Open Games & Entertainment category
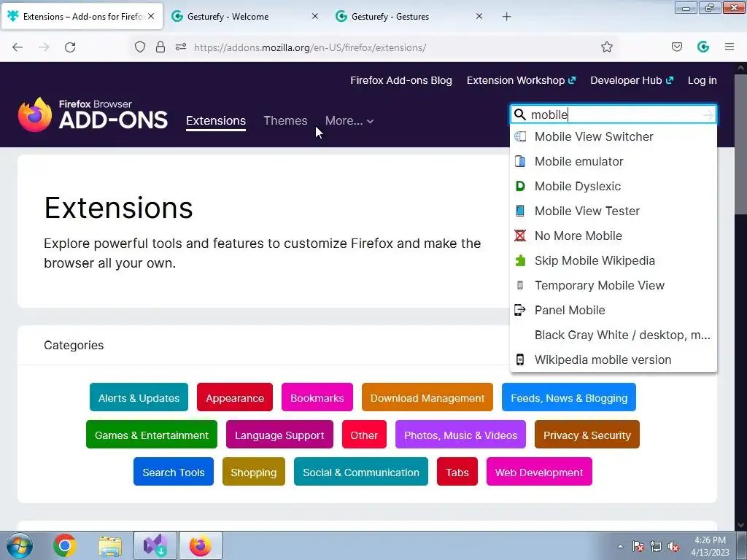This screenshot has height=560, width=747. click(152, 435)
